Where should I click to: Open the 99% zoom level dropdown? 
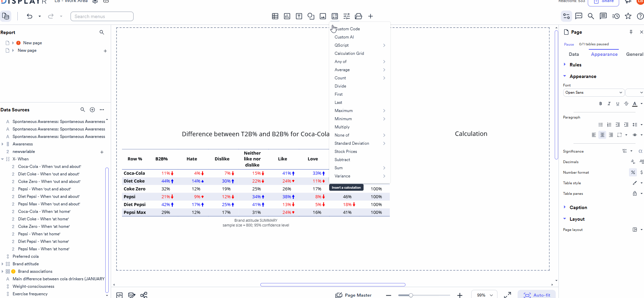pyautogui.click(x=484, y=295)
